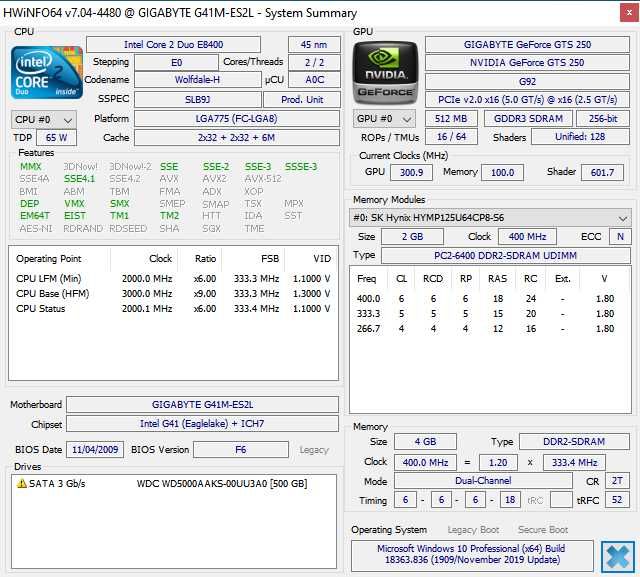Click the GDDR3 SDRAM field

tap(528, 119)
